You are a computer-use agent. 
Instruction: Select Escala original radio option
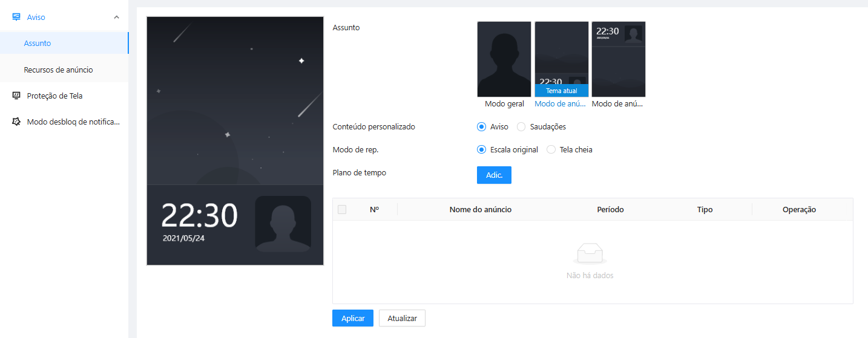(482, 149)
